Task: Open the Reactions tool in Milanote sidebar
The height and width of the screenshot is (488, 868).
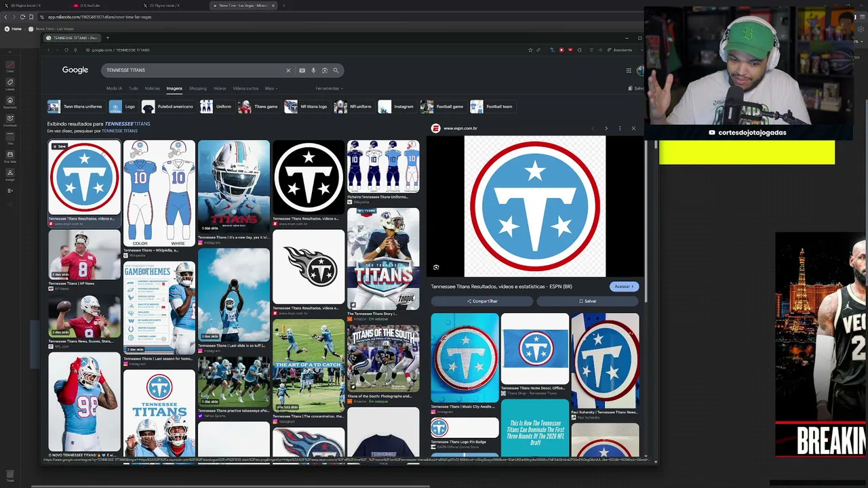Action: click(x=9, y=102)
